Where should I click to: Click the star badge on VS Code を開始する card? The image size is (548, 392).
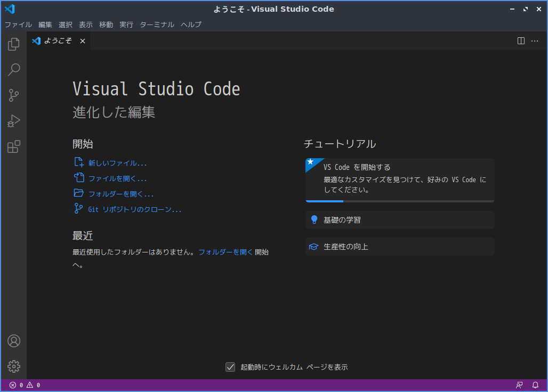(310, 161)
